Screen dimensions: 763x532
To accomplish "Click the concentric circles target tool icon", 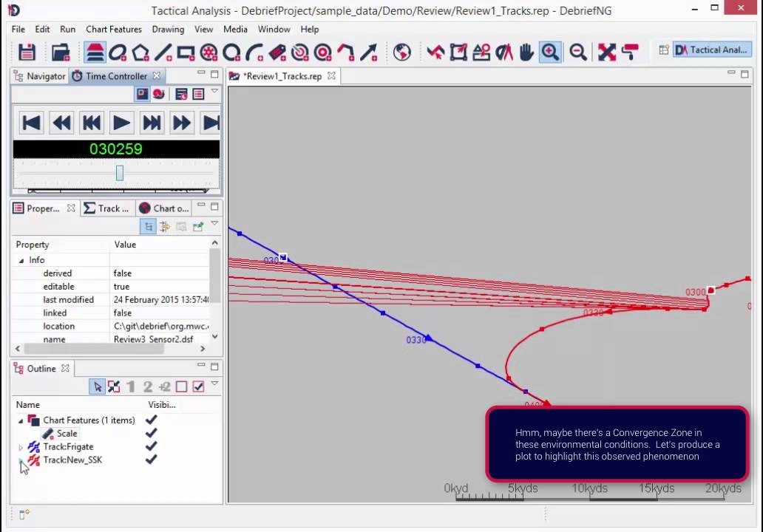I will tap(322, 52).
